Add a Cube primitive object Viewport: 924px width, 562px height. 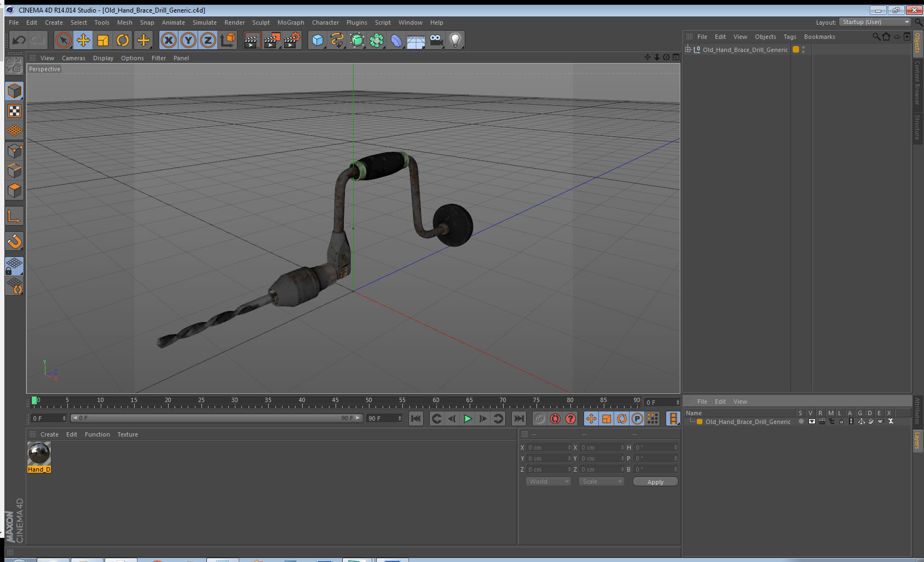tap(317, 40)
